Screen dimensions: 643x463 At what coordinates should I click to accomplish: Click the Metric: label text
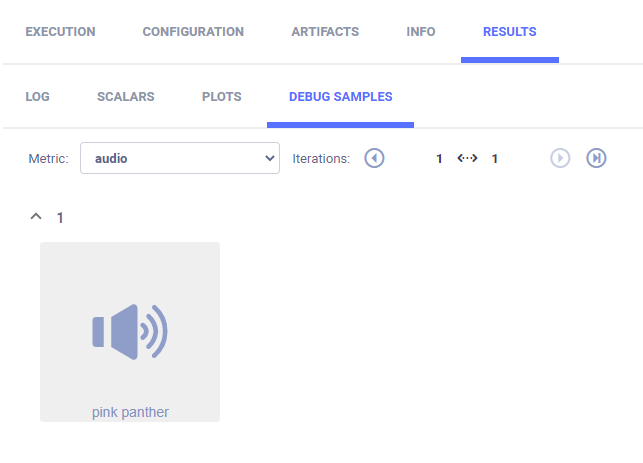tap(48, 158)
